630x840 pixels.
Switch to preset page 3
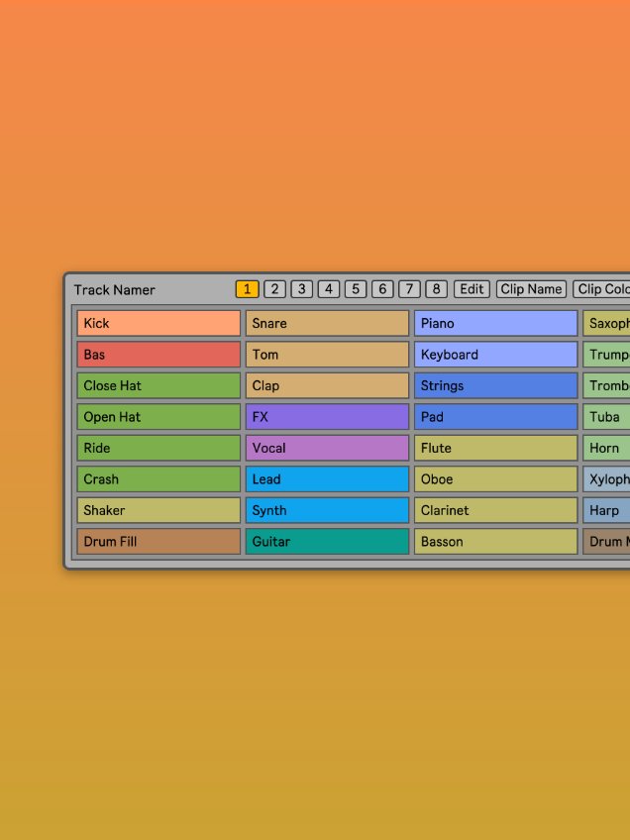tap(301, 289)
